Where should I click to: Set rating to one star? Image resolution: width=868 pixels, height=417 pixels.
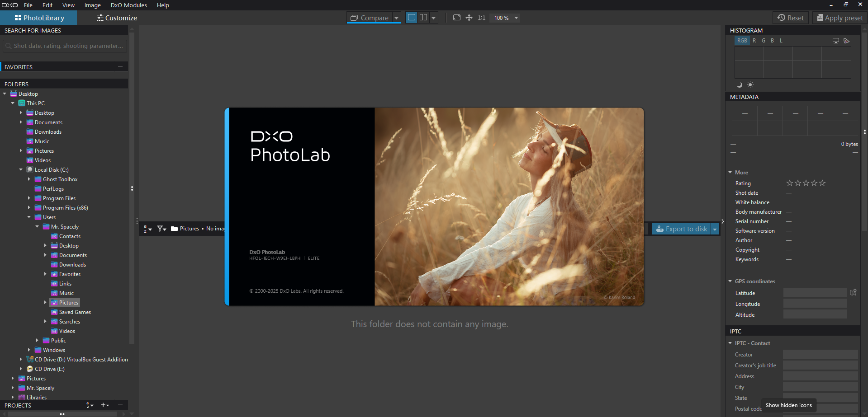[x=790, y=183]
